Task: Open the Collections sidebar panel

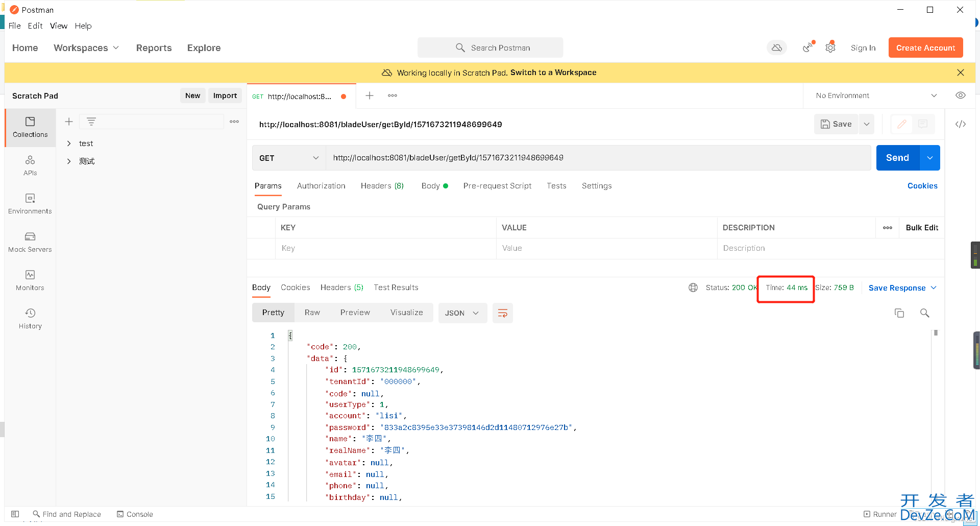Action: coord(30,127)
